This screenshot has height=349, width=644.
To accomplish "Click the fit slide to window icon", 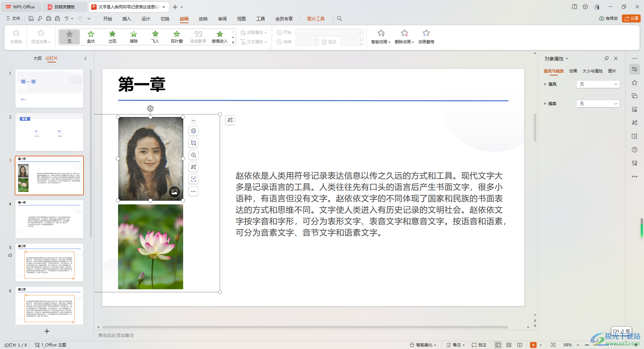I will [553, 345].
